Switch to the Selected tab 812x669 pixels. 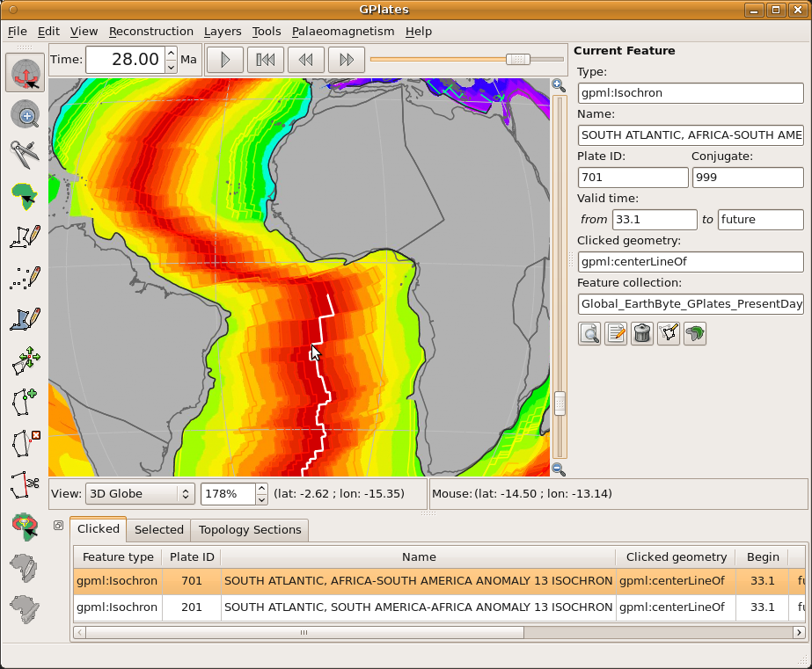[x=159, y=530]
